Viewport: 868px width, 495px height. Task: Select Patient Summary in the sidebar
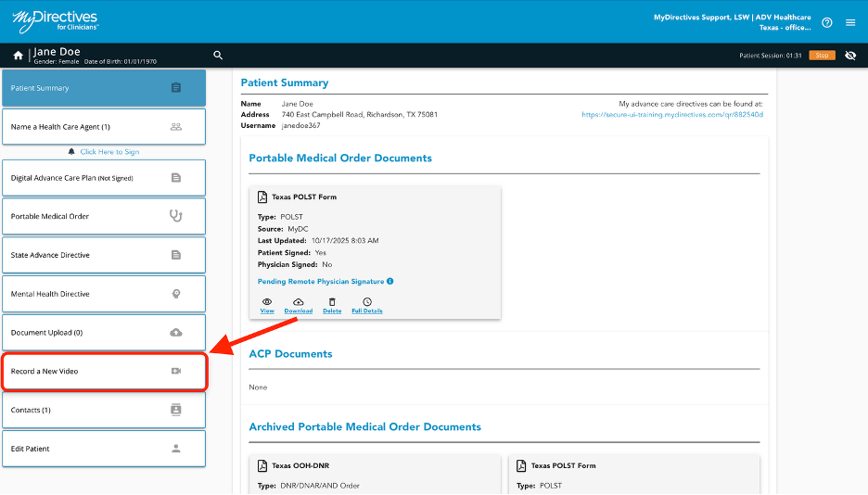pos(103,88)
